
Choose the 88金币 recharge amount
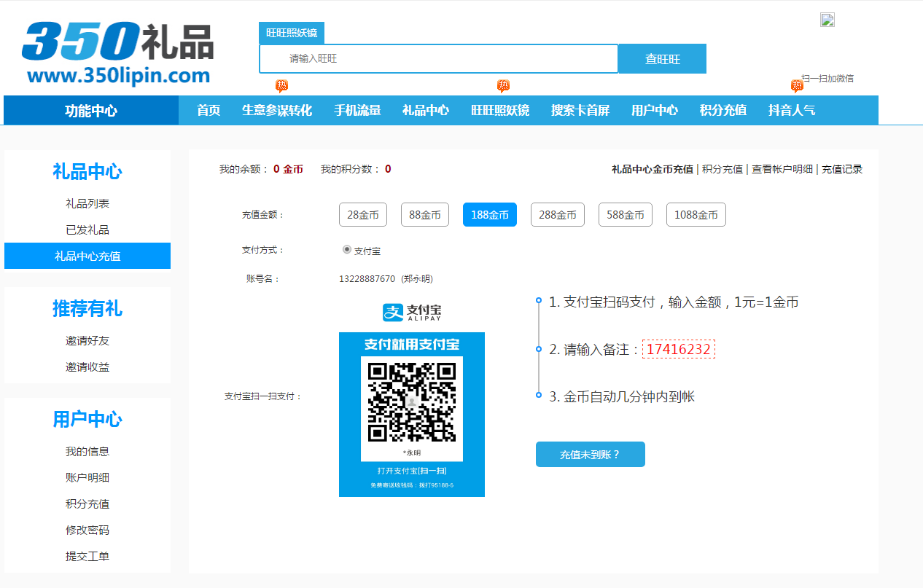[425, 215]
